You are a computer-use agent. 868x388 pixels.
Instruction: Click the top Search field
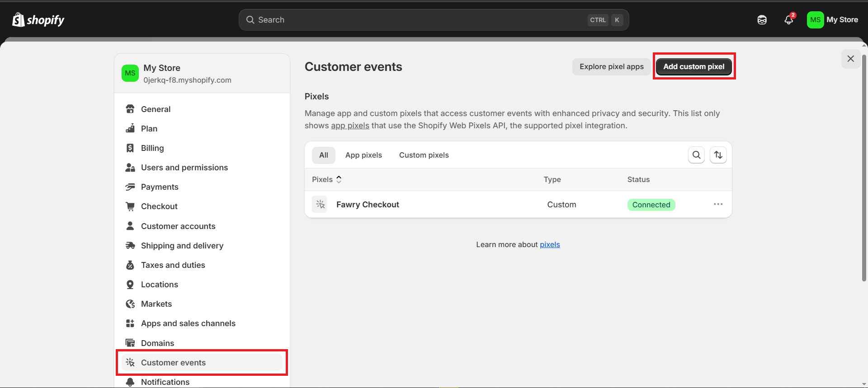434,20
